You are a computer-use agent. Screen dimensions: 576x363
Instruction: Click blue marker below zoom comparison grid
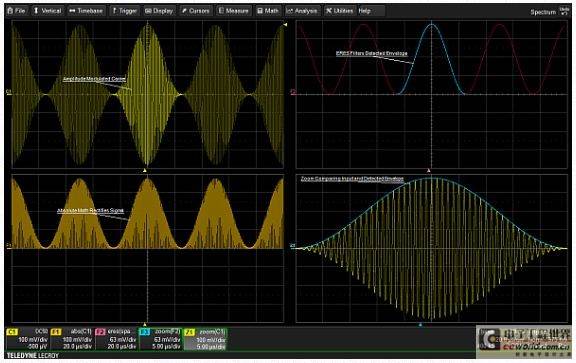click(421, 325)
